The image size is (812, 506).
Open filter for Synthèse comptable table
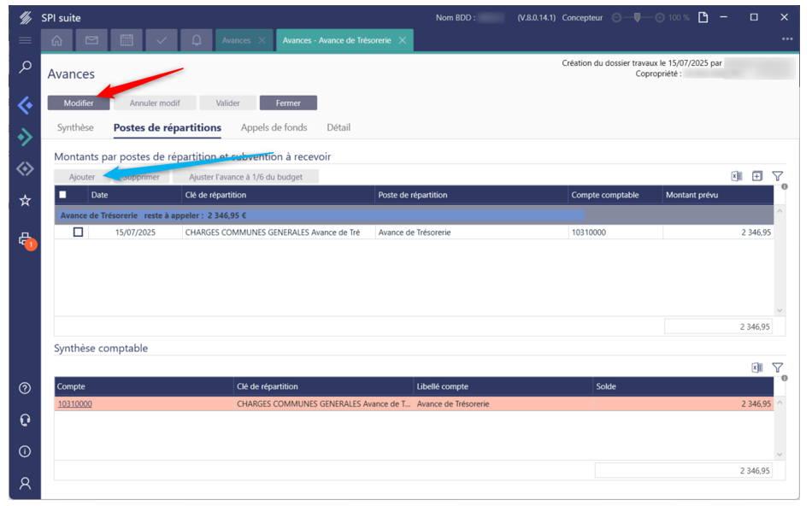777,368
